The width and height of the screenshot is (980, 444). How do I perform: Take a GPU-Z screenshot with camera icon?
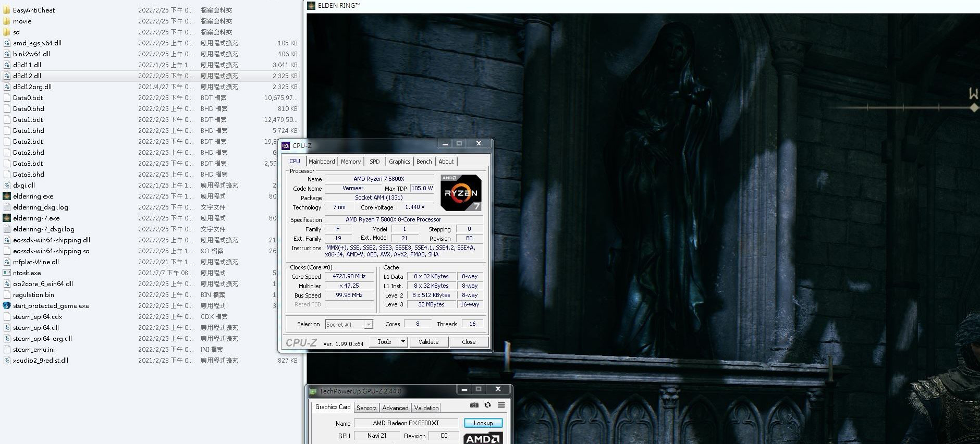pyautogui.click(x=474, y=405)
